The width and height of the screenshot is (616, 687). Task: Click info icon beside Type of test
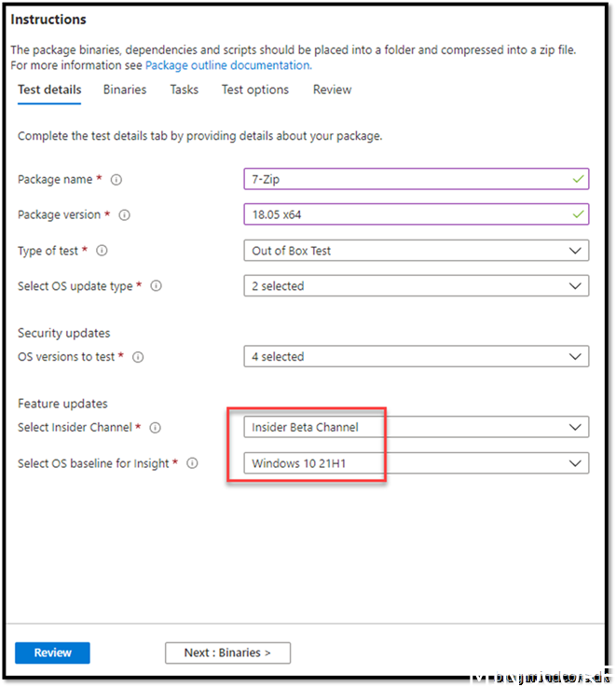tap(103, 251)
